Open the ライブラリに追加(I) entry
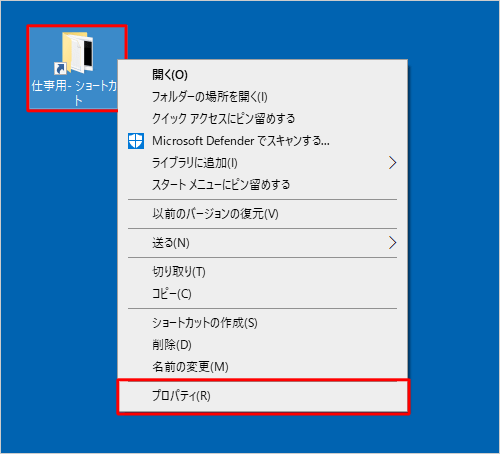The width and height of the screenshot is (500, 454). (x=263, y=163)
